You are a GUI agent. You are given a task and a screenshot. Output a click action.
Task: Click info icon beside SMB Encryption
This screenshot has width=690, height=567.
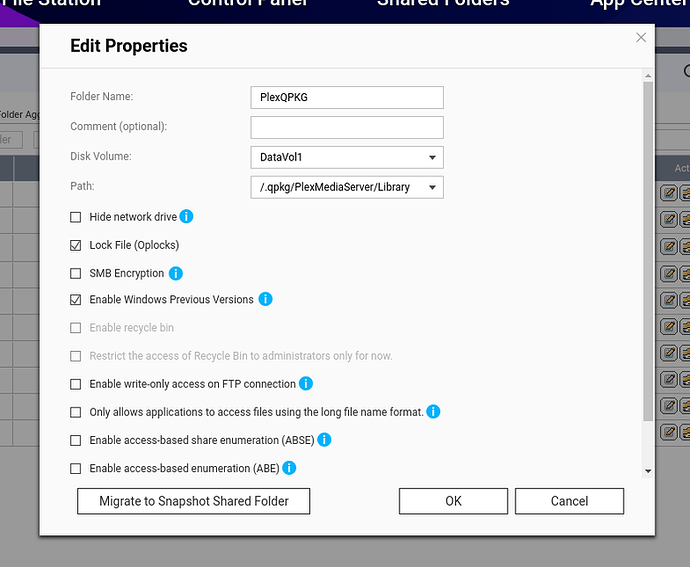coord(176,273)
